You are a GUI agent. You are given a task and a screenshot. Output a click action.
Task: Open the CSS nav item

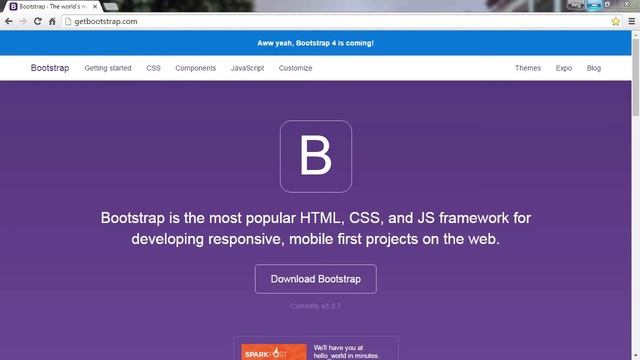[x=153, y=68]
